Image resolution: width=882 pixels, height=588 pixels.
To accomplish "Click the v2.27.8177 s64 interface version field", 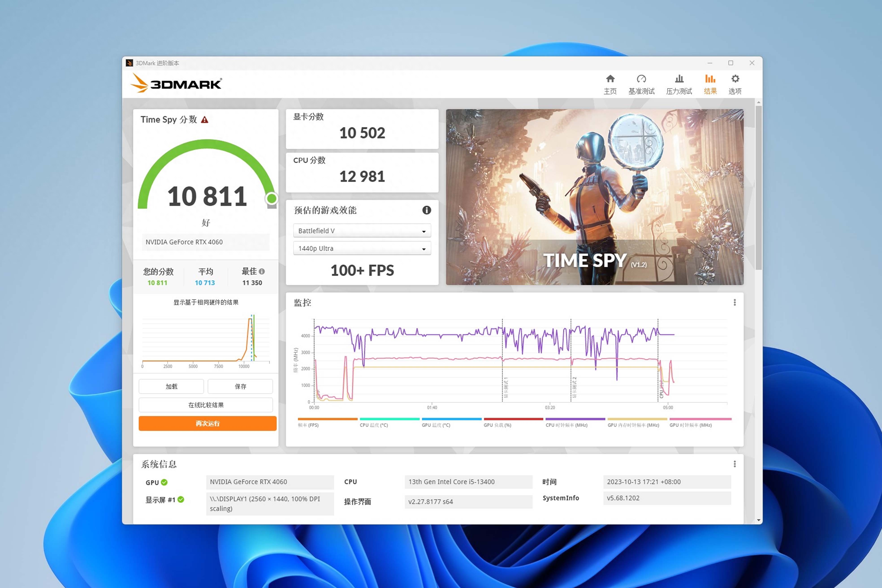I will tap(468, 502).
